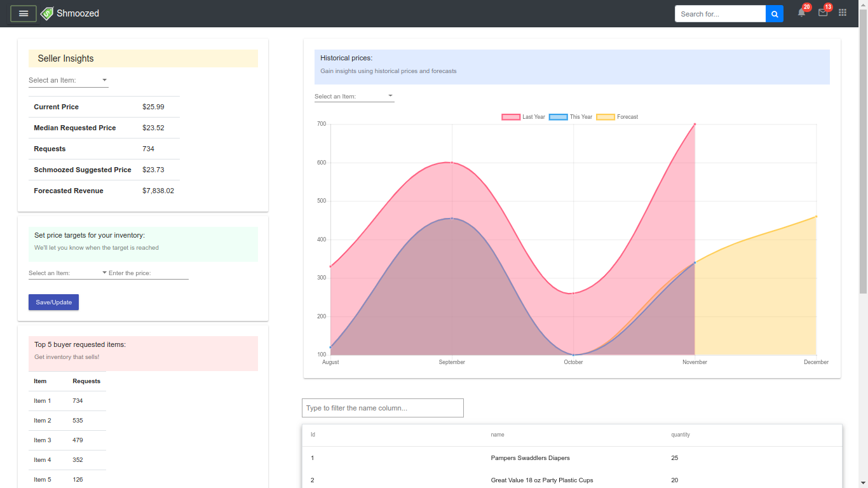Click 'Item 1' in top requested items
The height and width of the screenshot is (488, 868).
tap(43, 401)
